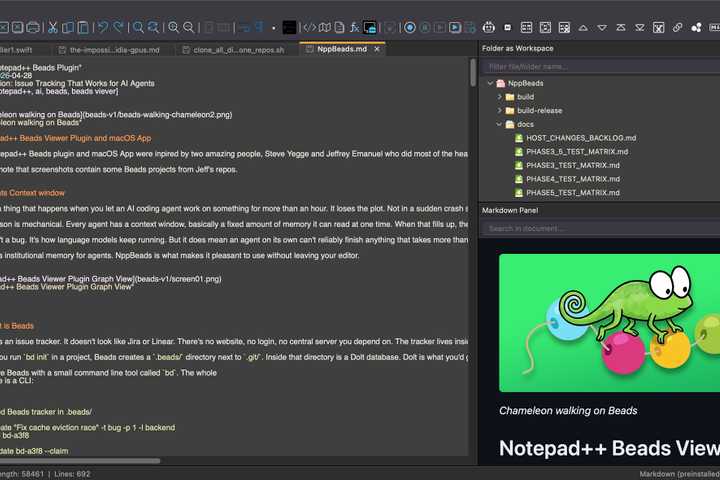
Task: Click the three connected dots icon
Action: 696,28
